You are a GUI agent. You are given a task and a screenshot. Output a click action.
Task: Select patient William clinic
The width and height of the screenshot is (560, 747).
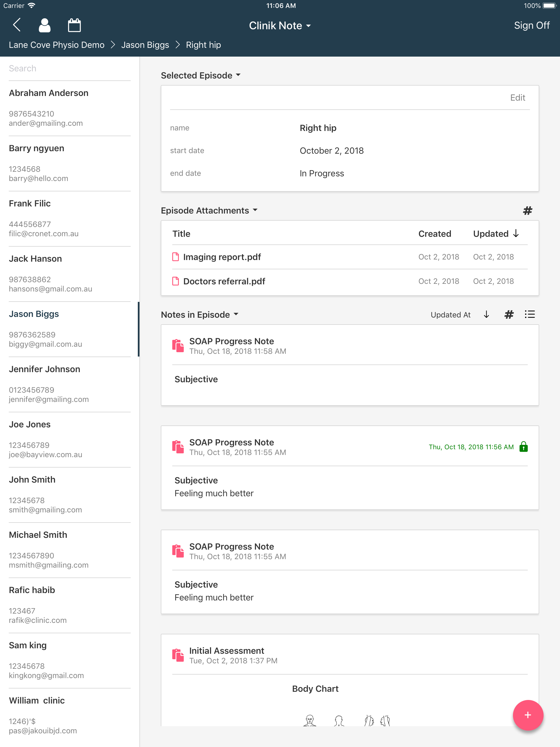click(x=69, y=716)
